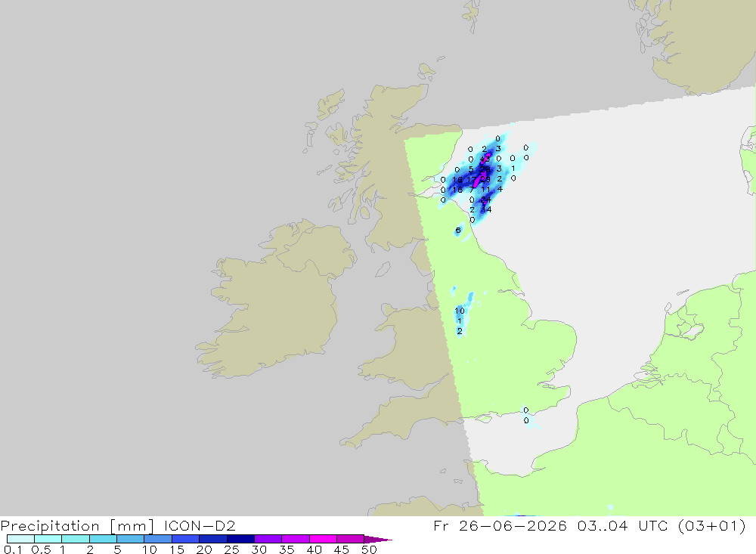The height and width of the screenshot is (554, 756).
Task: Click the 'Precipitation [mm]' title text
Action: point(77,526)
